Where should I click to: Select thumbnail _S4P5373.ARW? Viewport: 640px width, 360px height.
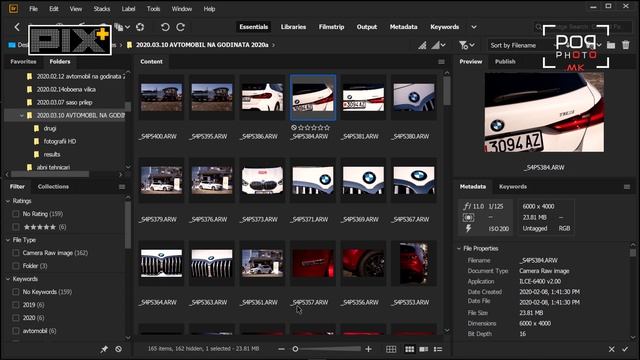[262, 180]
